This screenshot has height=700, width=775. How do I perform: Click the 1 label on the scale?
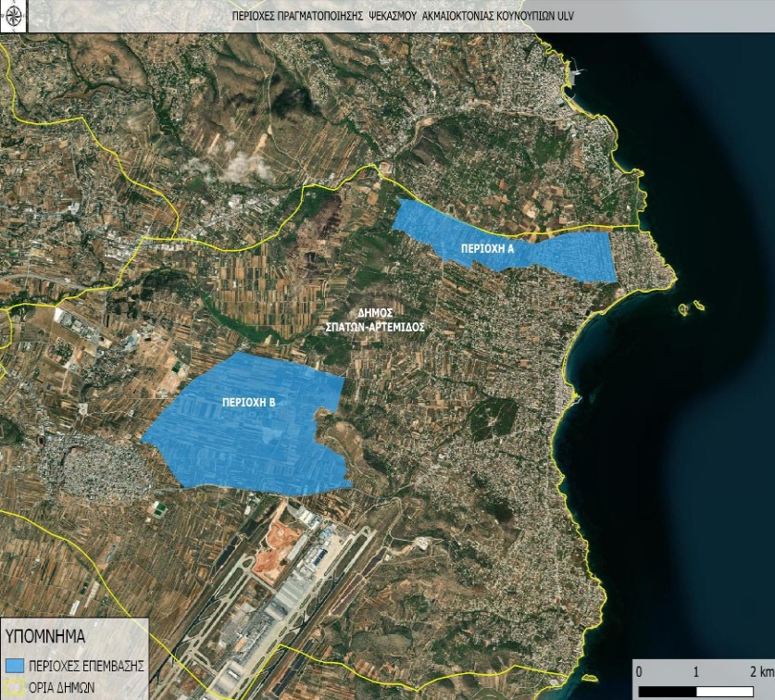tap(696, 672)
